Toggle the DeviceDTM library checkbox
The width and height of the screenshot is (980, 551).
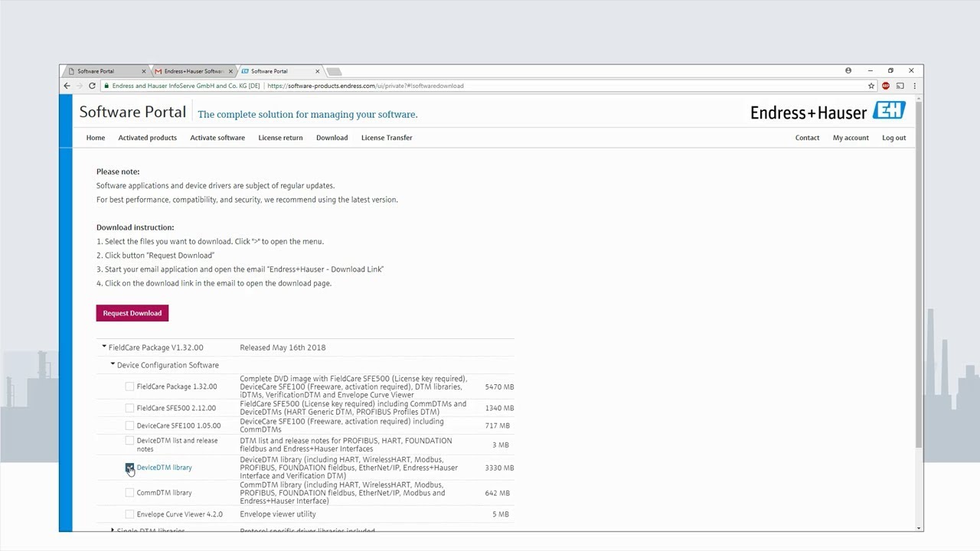coord(129,468)
